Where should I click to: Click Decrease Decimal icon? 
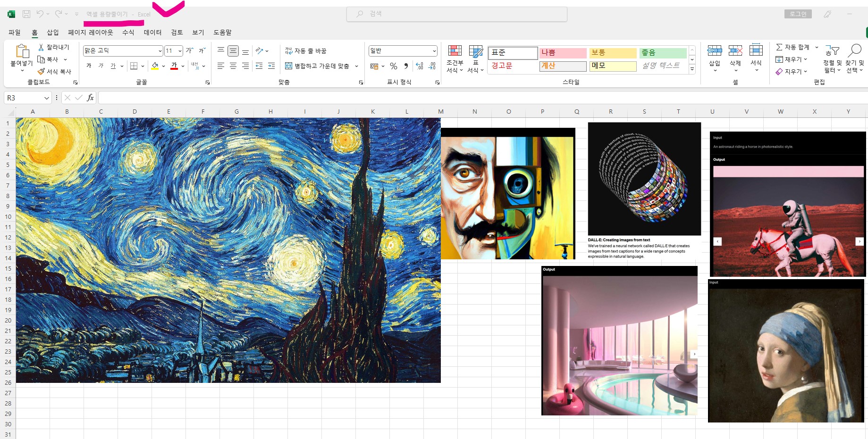coord(432,66)
